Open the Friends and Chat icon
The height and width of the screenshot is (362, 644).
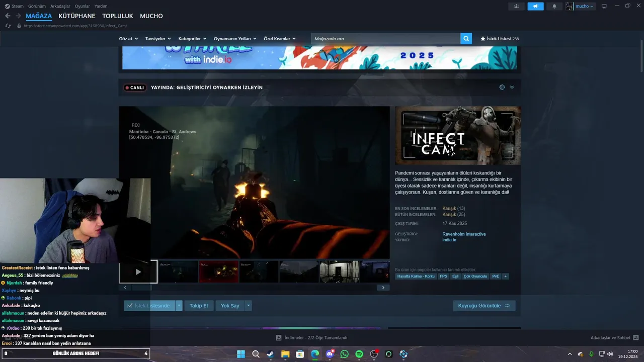click(635, 337)
